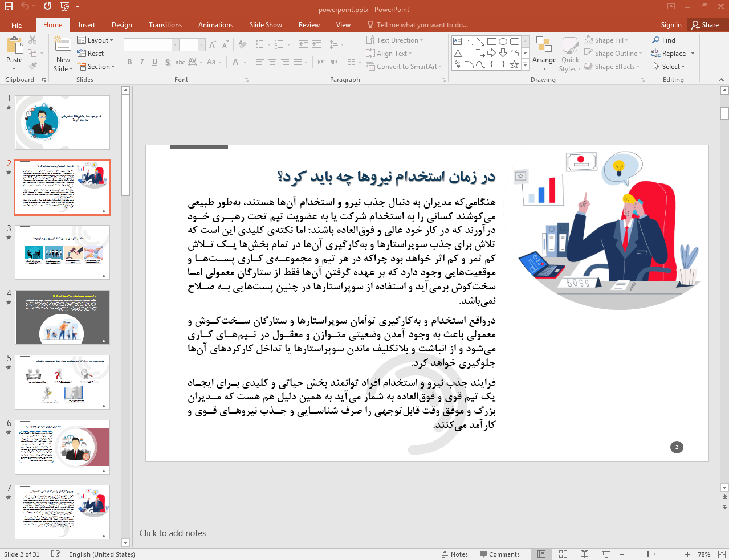The image size is (729, 560).
Task: Toggle the Comments pane in status bar
Action: pyautogui.click(x=499, y=554)
